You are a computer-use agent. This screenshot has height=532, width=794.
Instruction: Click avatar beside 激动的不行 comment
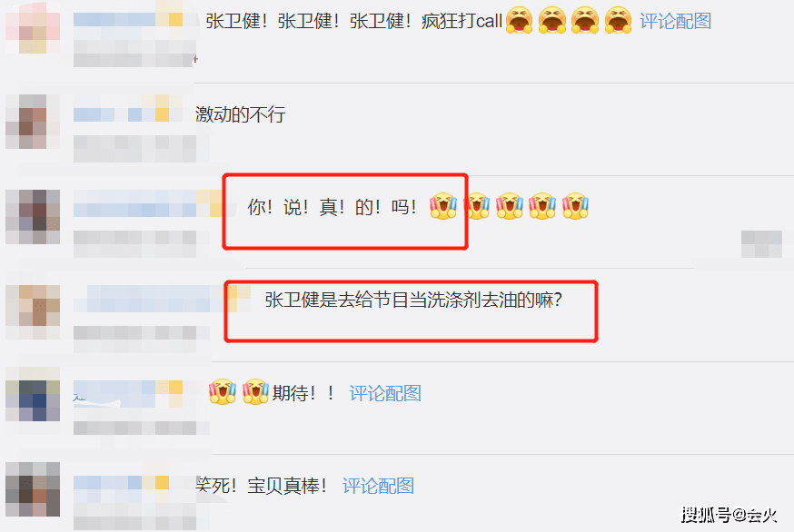(x=33, y=122)
